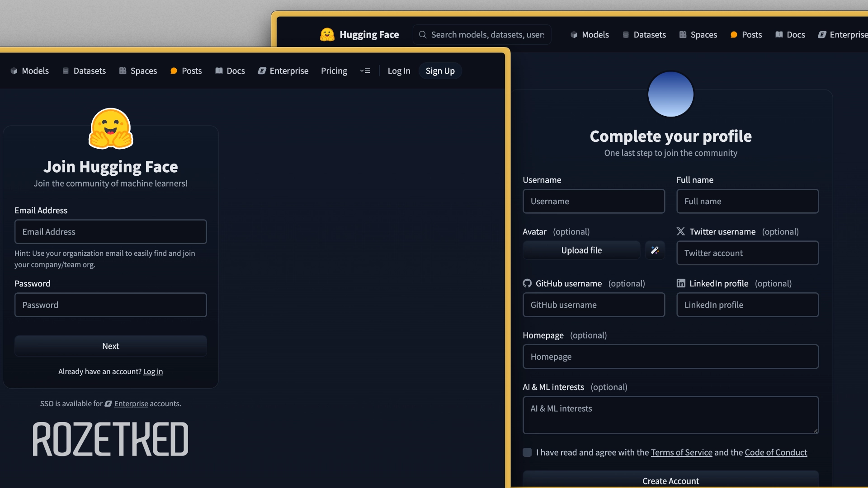Viewport: 868px width, 488px height.
Task: Focus the Username field
Action: (x=594, y=202)
